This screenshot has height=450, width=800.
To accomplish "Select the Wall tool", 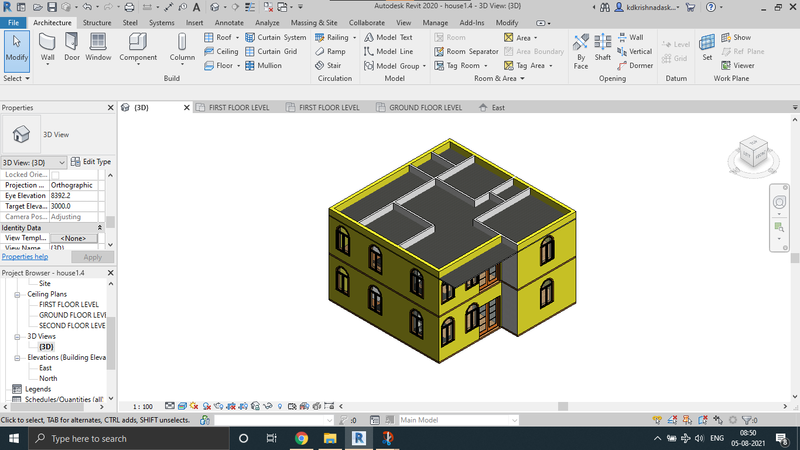I will (x=47, y=48).
